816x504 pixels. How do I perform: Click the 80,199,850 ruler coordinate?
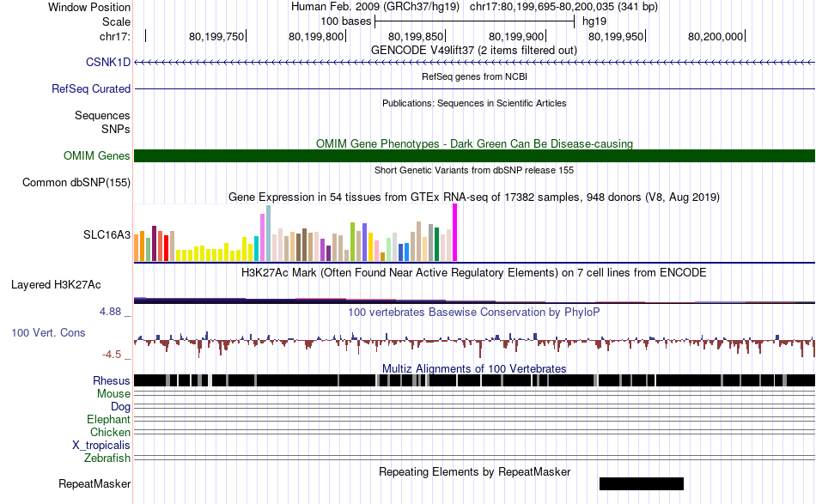pyautogui.click(x=415, y=36)
